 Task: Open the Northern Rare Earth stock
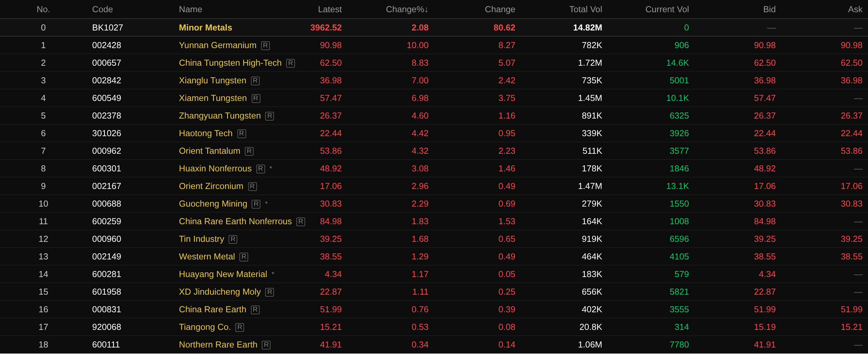tap(218, 344)
